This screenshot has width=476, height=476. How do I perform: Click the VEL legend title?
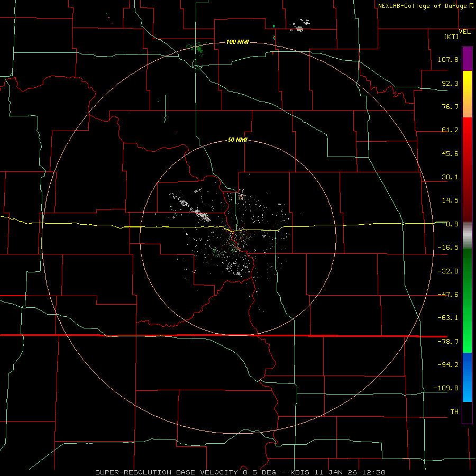(464, 32)
